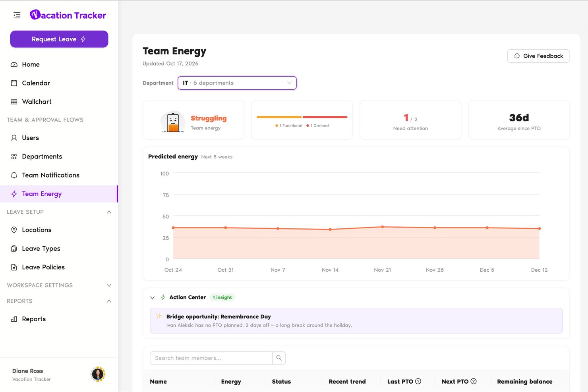The width and height of the screenshot is (588, 392).
Task: Open the Bridge opportunity: Remembrance Day insight
Action: [x=356, y=321]
